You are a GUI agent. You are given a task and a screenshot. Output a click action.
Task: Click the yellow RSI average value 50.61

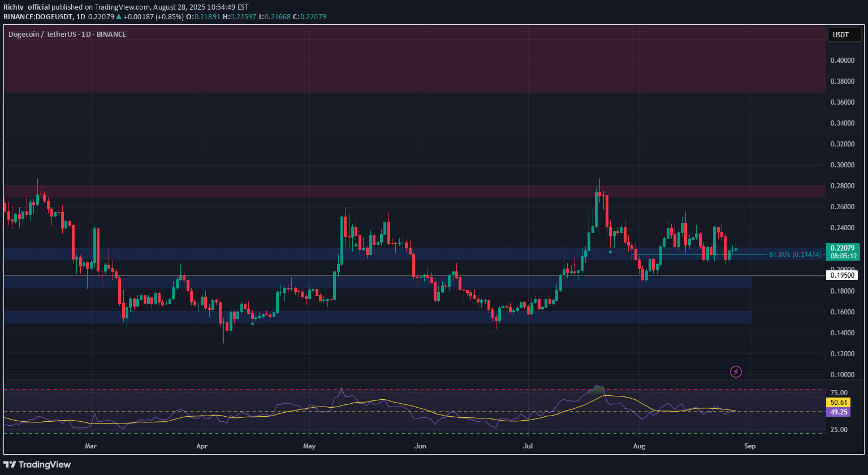pos(838,403)
